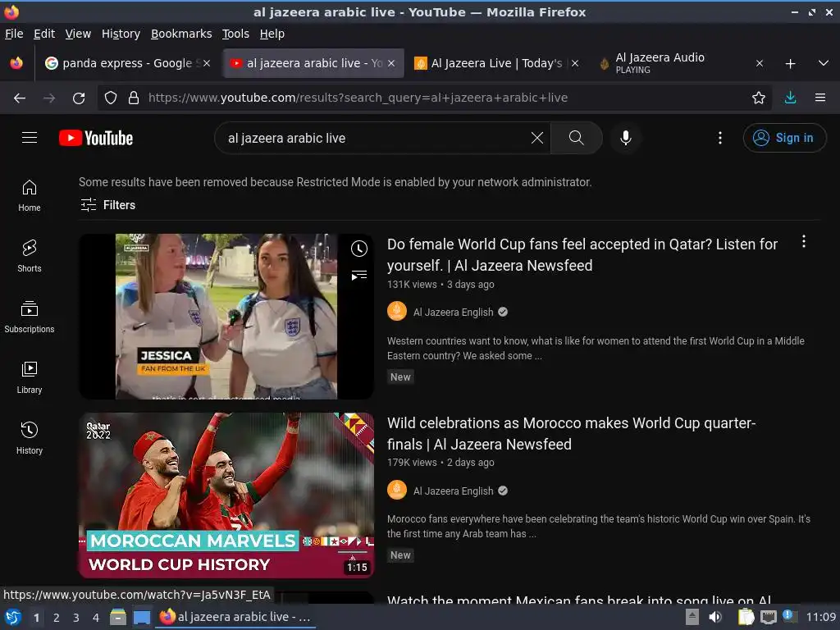840x630 pixels.
Task: Open options menu for female World Cup fans video
Action: tap(804, 242)
